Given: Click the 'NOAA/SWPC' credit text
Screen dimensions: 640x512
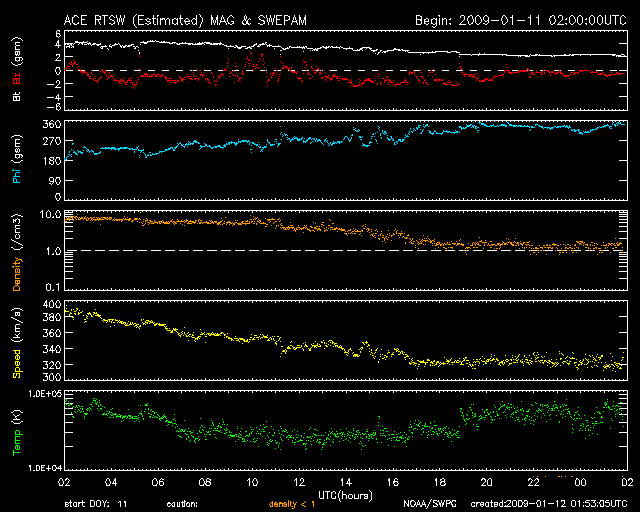Looking at the screenshot, I should click(x=430, y=505).
